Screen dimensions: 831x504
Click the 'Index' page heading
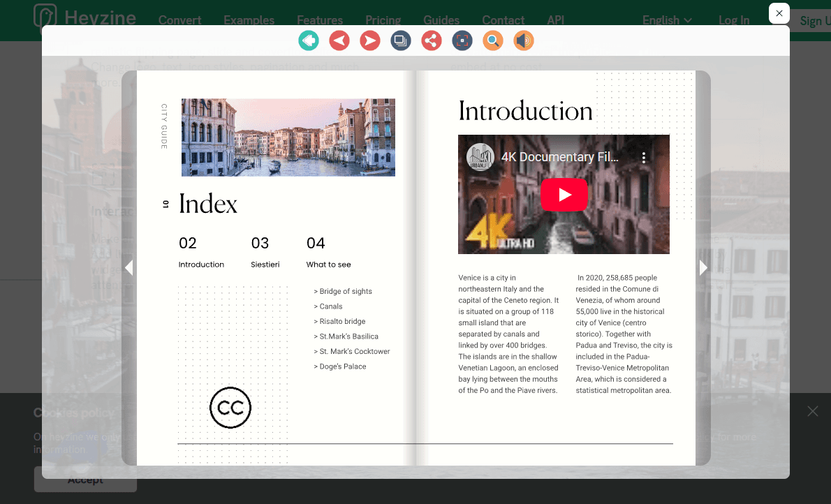coord(208,204)
